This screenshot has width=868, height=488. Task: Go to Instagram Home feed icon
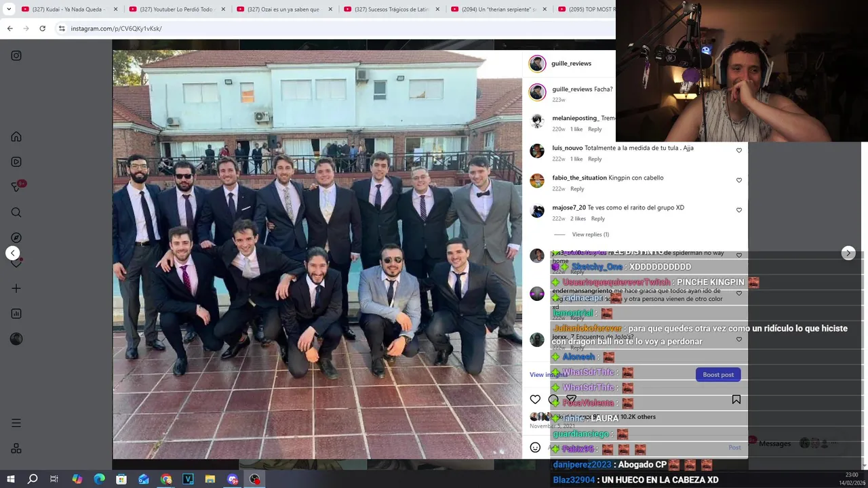pos(16,136)
